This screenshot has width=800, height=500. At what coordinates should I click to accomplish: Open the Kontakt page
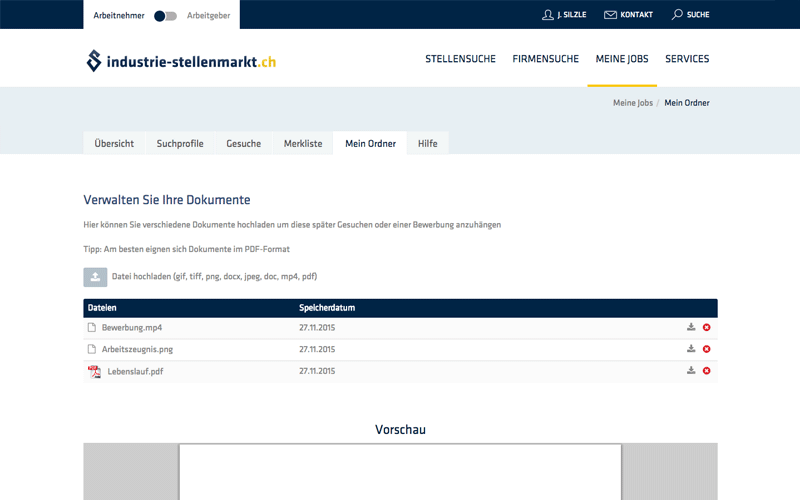pos(628,15)
